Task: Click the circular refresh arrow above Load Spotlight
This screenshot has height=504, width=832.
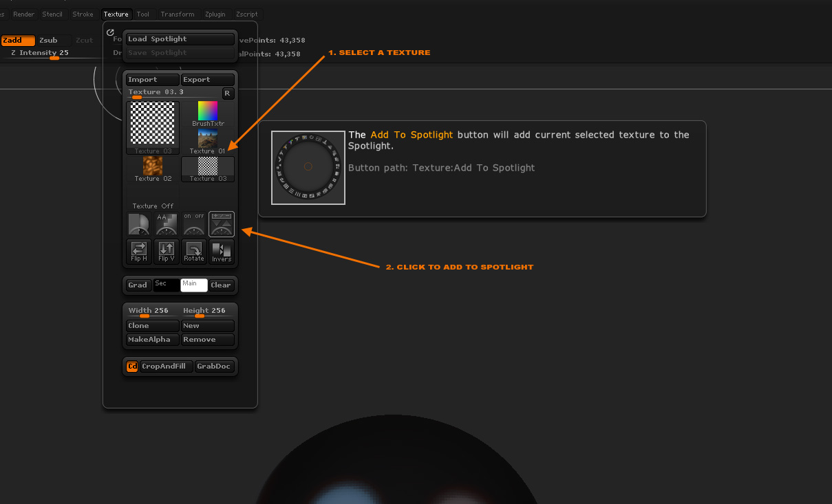Action: coord(110,32)
